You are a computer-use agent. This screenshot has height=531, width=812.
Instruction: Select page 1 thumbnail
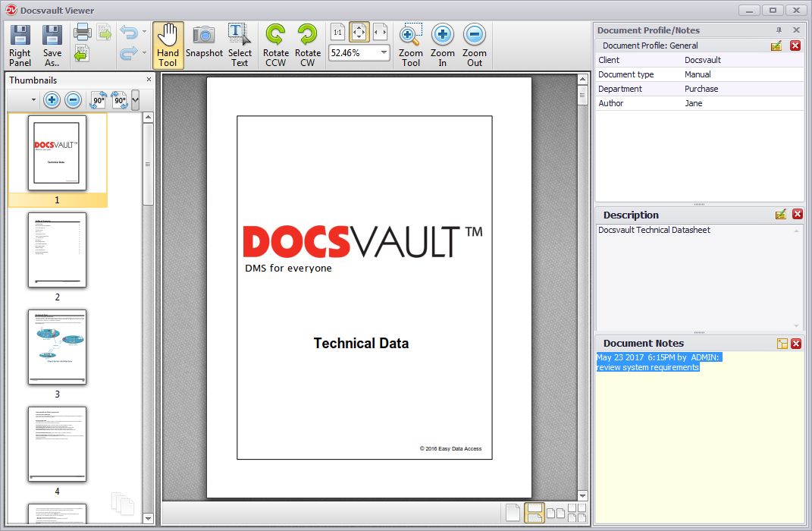[57, 153]
